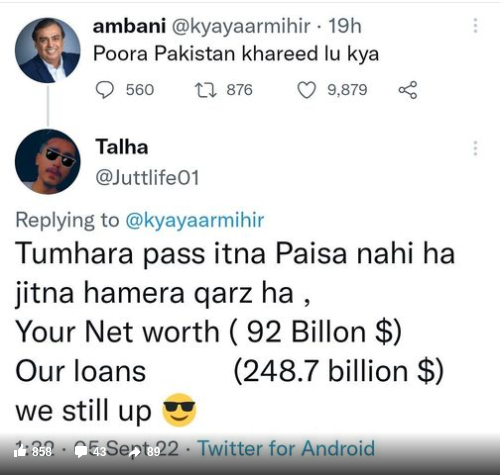Click the @Juttlife01 handle

coord(147,178)
